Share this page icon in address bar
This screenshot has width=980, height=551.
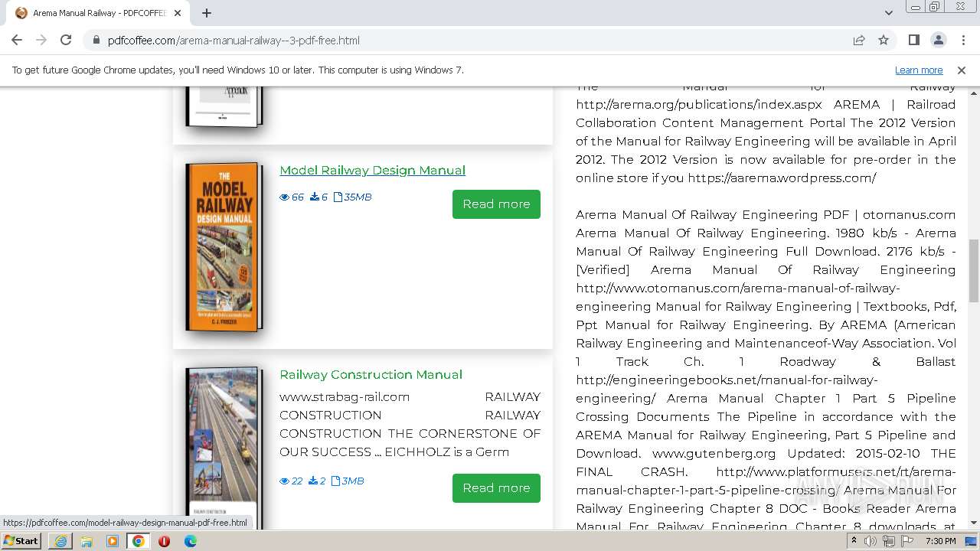pos(859,40)
